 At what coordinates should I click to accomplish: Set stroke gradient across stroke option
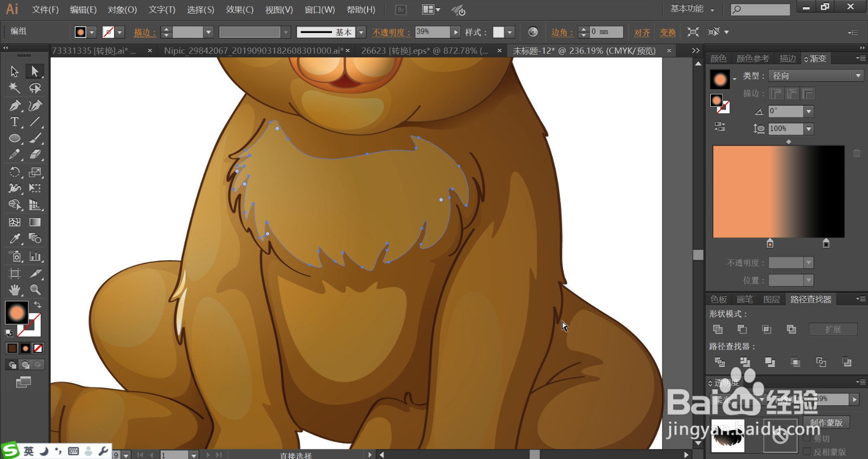tap(808, 94)
